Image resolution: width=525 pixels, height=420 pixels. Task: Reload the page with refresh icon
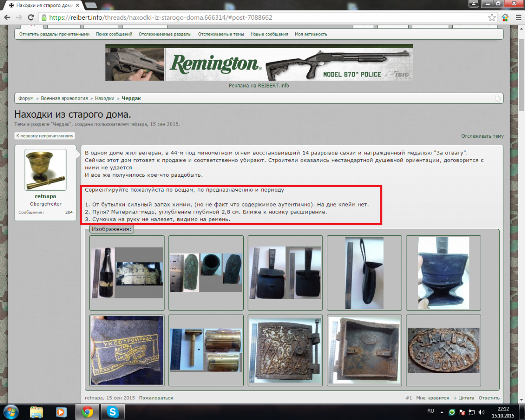31,18
